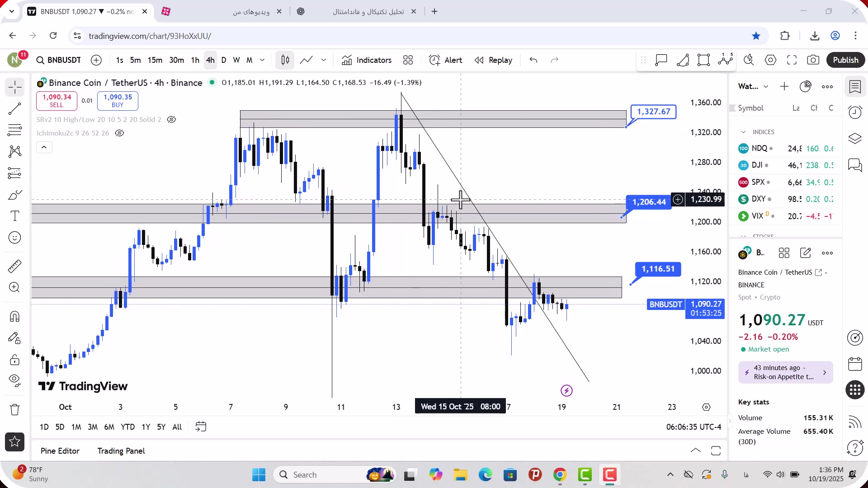The height and width of the screenshot is (488, 868).
Task: Select the 1D date range
Action: (44, 427)
